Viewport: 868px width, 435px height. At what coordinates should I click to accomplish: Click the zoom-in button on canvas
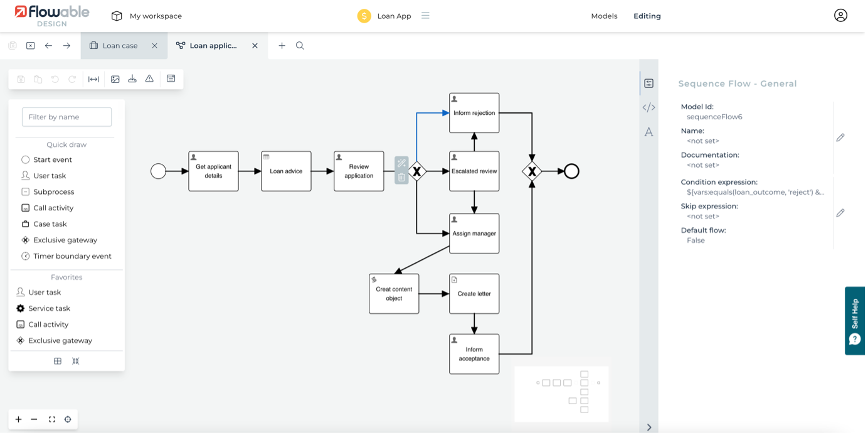coord(18,419)
